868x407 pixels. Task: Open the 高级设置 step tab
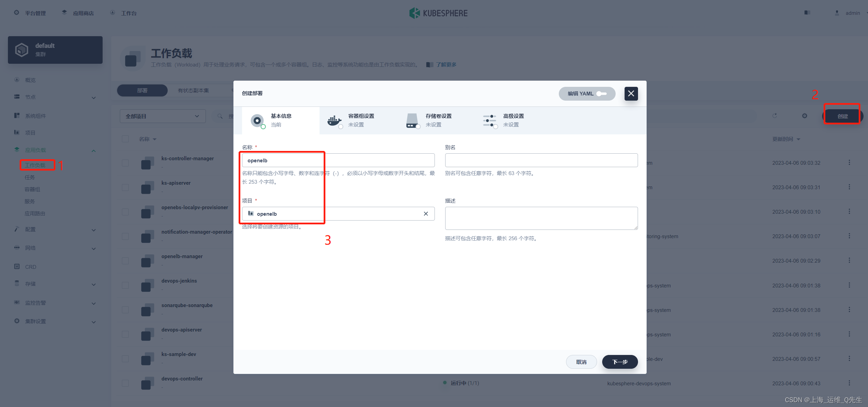click(x=513, y=120)
